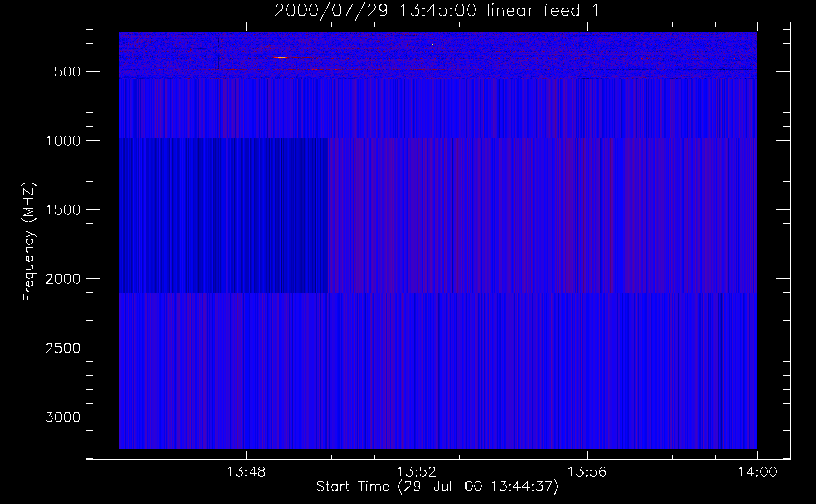The height and width of the screenshot is (504, 816).
Task: Click the 2500 frequency tick label
Action: point(63,348)
